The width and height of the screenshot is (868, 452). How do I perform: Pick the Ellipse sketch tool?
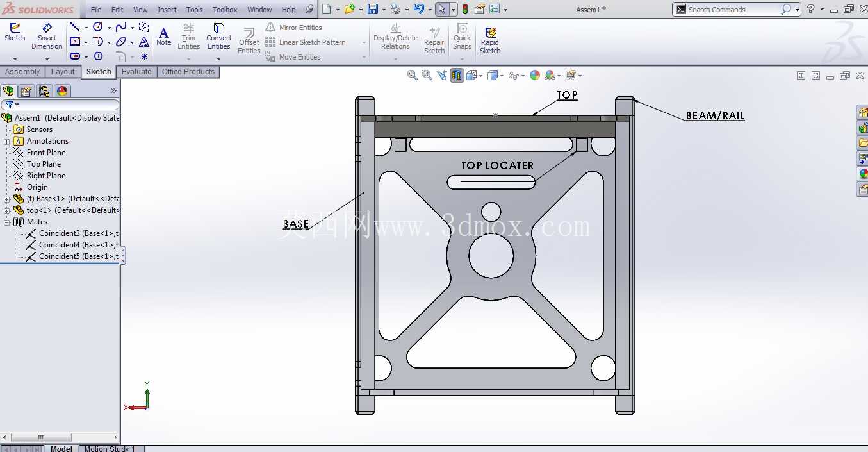(121, 42)
